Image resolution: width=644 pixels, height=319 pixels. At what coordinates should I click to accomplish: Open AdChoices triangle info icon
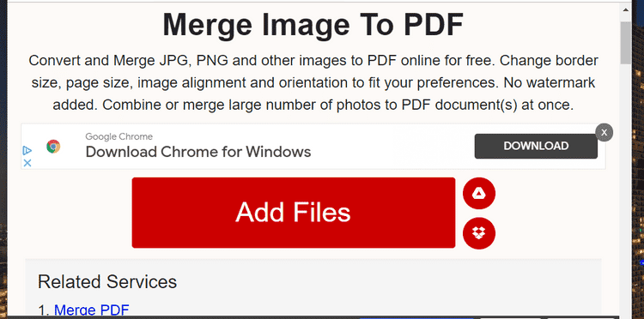pos(27,150)
